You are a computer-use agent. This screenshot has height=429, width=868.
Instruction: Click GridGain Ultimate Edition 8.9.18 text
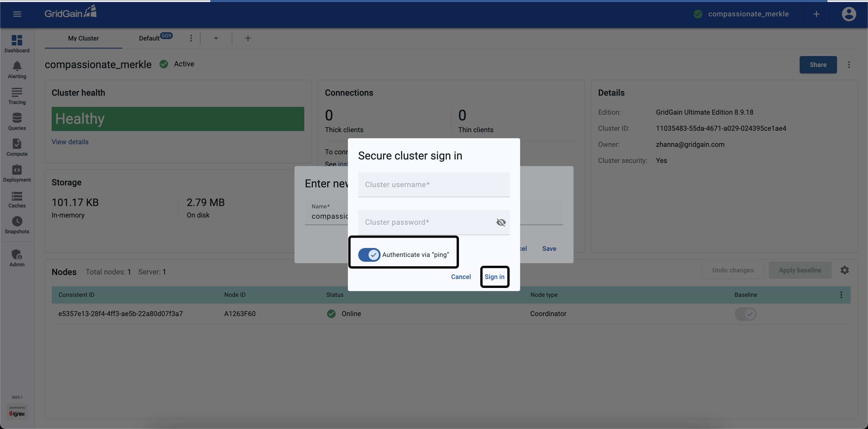(x=704, y=112)
